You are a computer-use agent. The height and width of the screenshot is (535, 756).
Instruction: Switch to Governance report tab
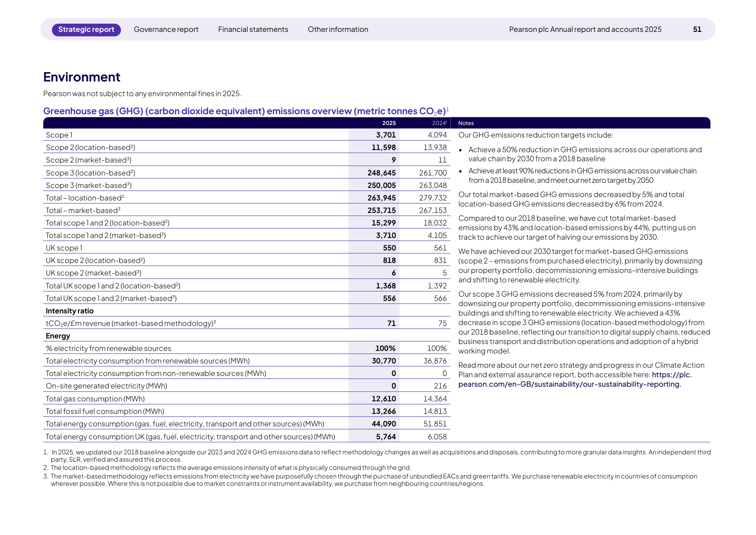pyautogui.click(x=166, y=30)
